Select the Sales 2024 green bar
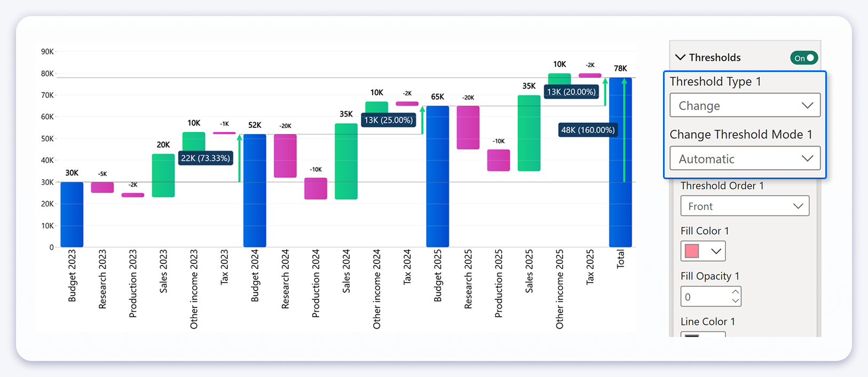This screenshot has width=868, height=377. tap(346, 161)
